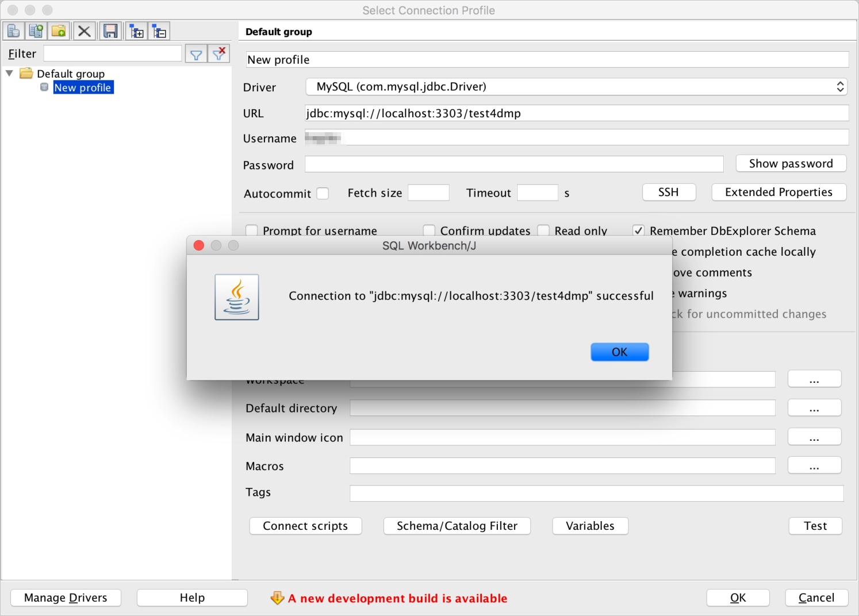The height and width of the screenshot is (616, 859).
Task: Browse for Workspace with ... button
Action: (x=815, y=379)
